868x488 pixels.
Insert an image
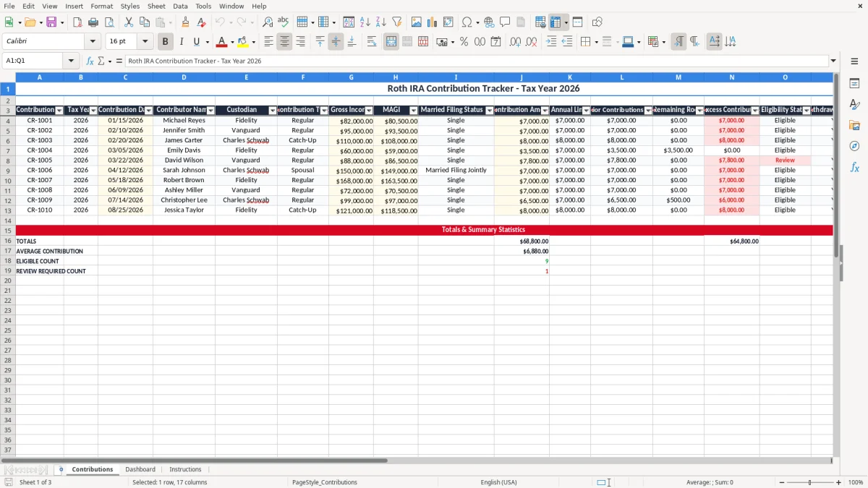coord(417,22)
